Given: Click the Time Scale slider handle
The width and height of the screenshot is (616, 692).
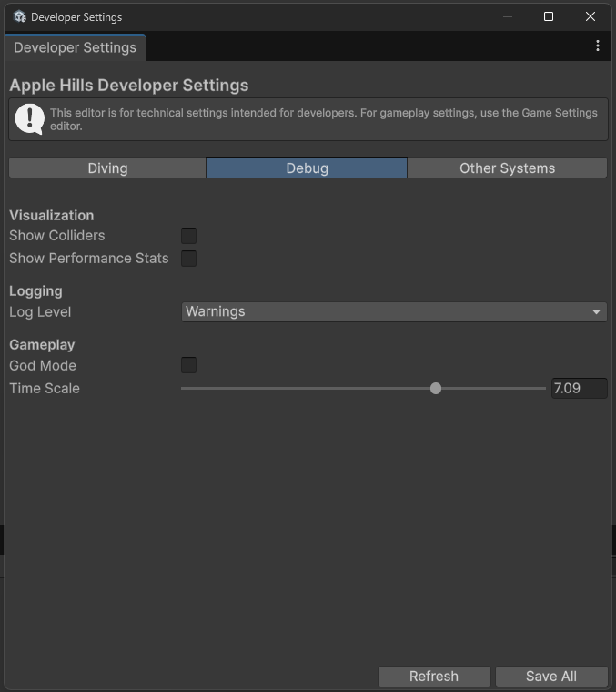Looking at the screenshot, I should point(436,388).
